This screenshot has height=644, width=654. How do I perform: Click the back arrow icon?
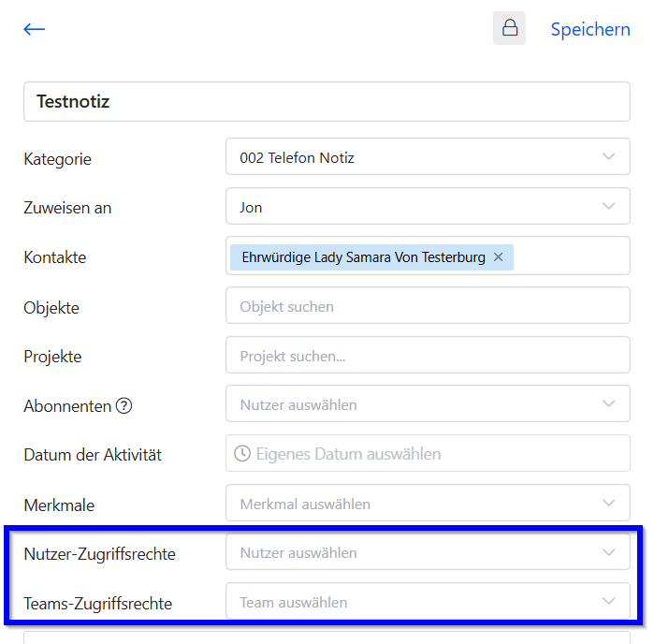[x=35, y=29]
